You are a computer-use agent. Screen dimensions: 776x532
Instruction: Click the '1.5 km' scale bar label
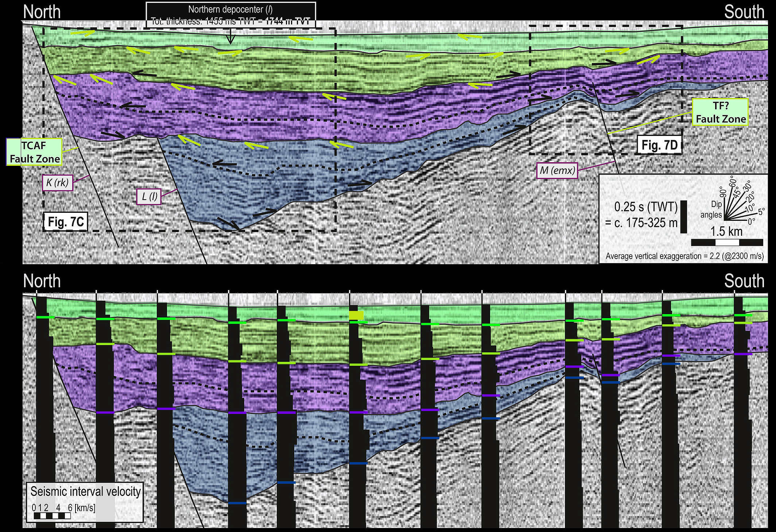pyautogui.click(x=726, y=231)
